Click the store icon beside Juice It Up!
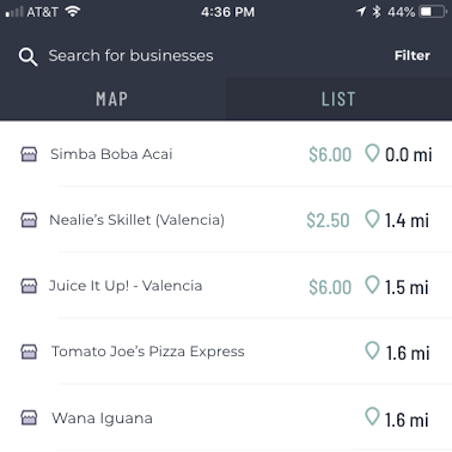Image resolution: width=452 pixels, height=452 pixels. (x=29, y=286)
